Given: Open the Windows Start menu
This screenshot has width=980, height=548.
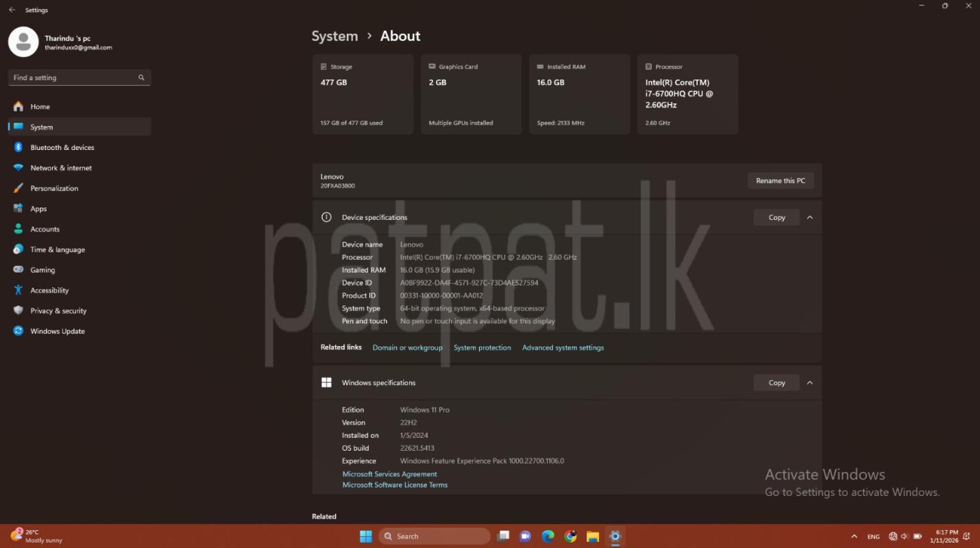Looking at the screenshot, I should [366, 536].
